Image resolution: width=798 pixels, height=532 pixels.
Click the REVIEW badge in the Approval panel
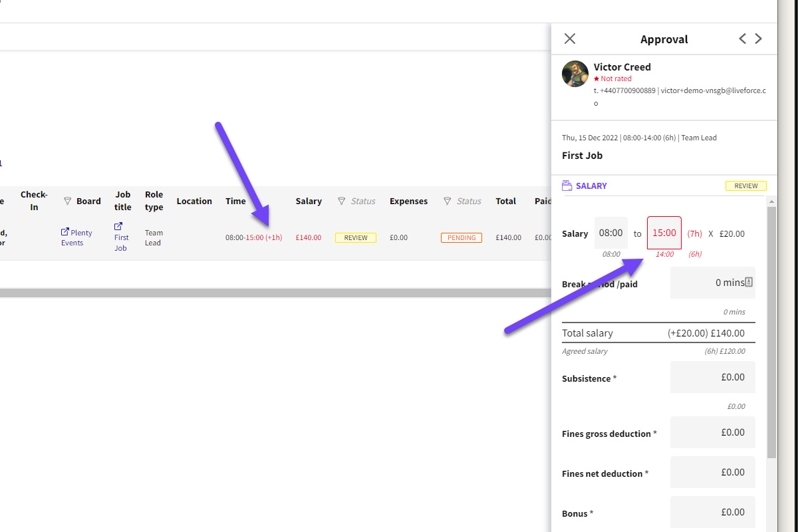[x=745, y=186]
